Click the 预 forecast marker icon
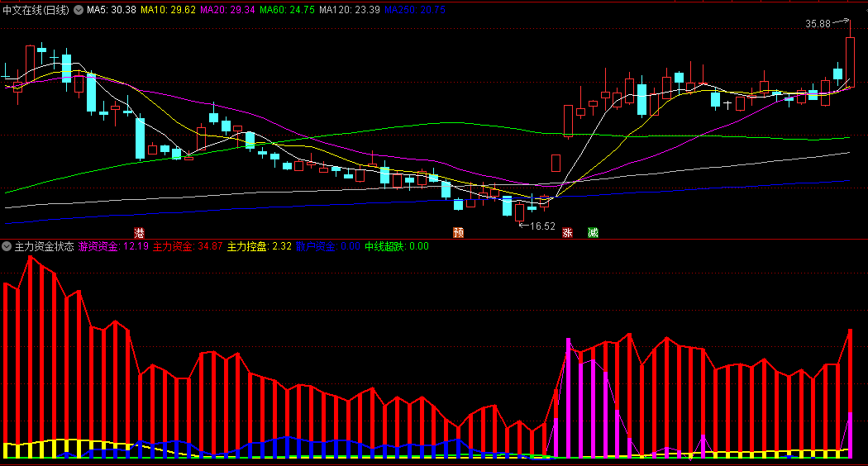Viewport: 868px width, 466px height. coord(458,232)
